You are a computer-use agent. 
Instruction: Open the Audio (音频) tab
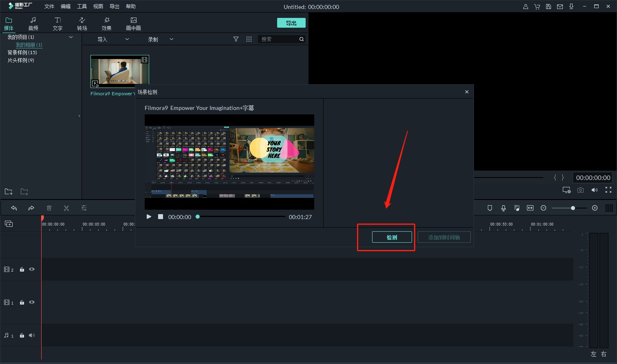click(33, 24)
